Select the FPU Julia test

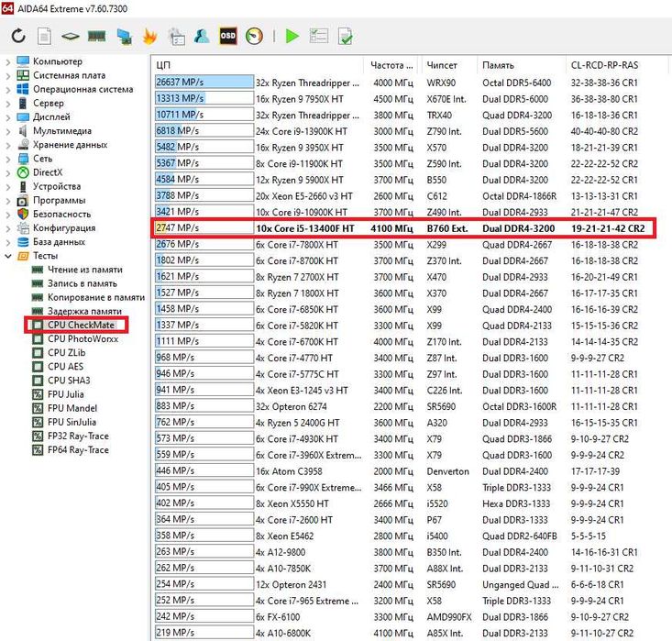(x=66, y=394)
